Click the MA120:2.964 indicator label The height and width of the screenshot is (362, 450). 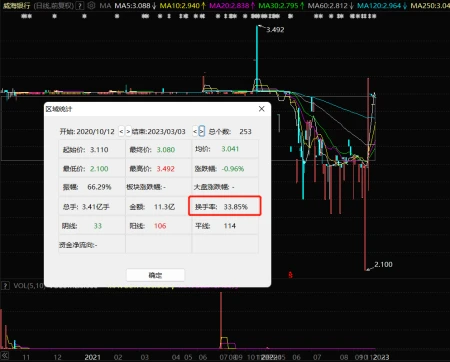point(382,6)
